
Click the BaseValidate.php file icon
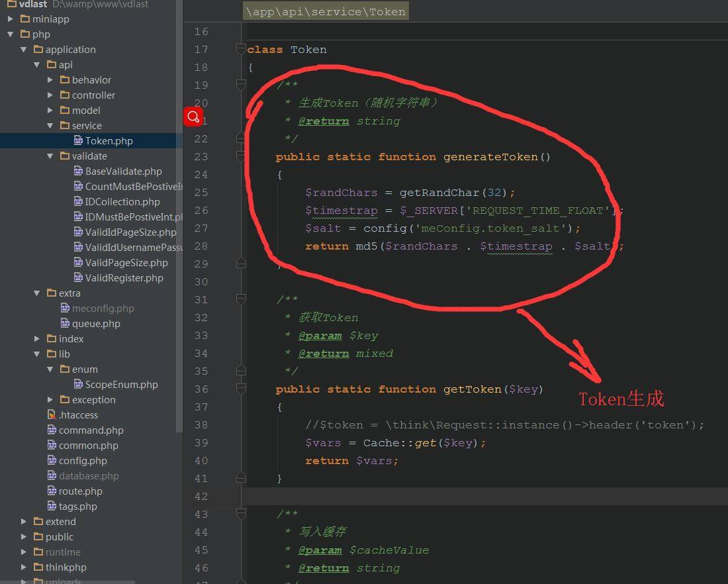79,171
